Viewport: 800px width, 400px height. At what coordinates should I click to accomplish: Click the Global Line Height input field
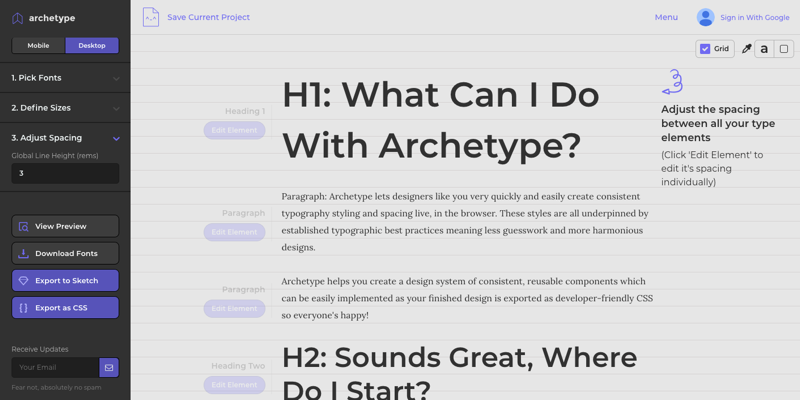pyautogui.click(x=65, y=173)
